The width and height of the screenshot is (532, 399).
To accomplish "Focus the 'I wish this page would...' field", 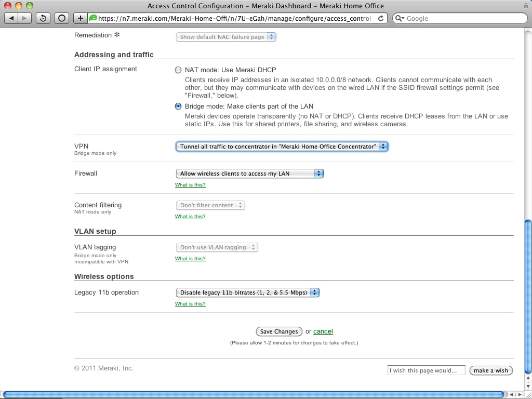I will (426, 370).
